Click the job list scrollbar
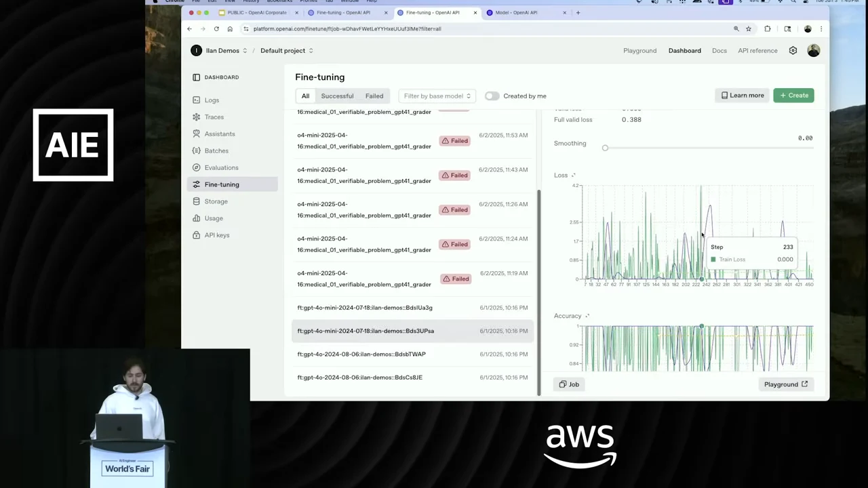The height and width of the screenshot is (488, 868). (x=539, y=291)
